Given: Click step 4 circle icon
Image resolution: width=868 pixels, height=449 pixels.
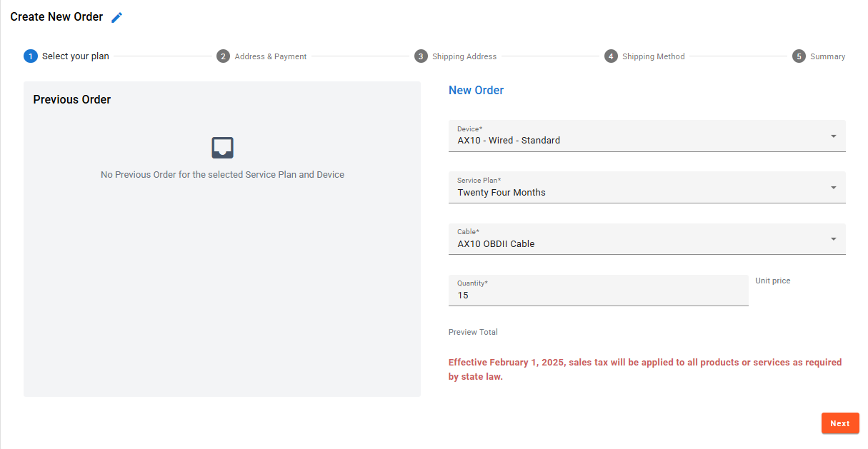Looking at the screenshot, I should 611,56.
